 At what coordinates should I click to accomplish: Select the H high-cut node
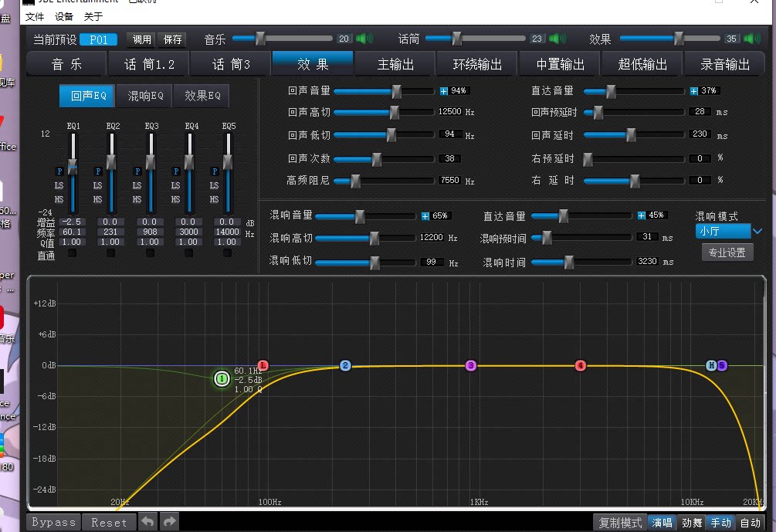[711, 366]
